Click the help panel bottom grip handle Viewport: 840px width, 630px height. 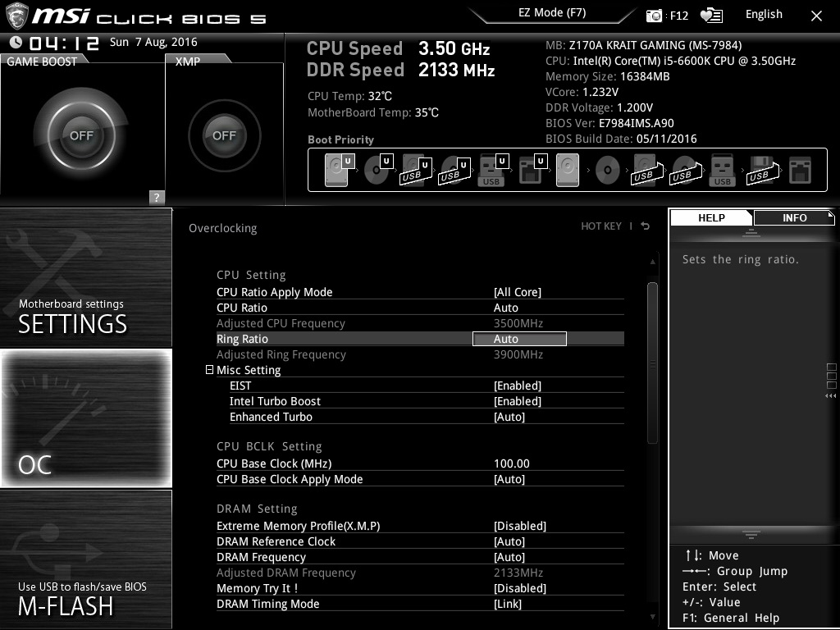(751, 534)
